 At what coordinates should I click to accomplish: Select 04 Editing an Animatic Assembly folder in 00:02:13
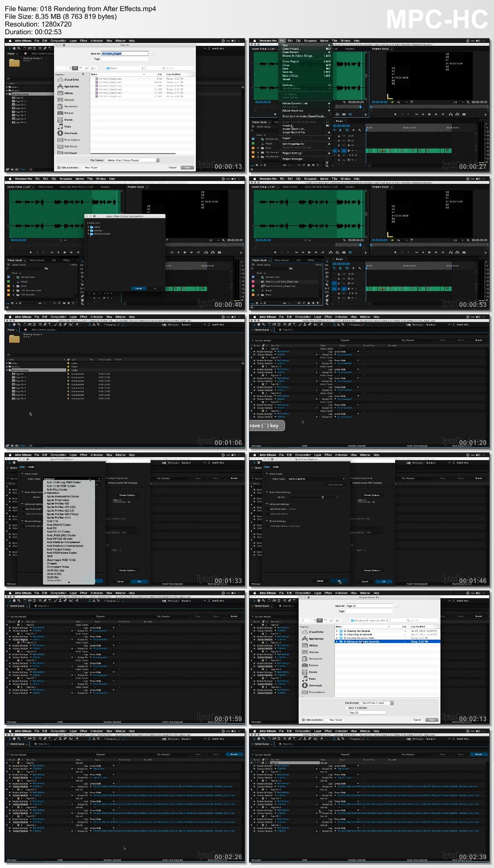coord(388,642)
